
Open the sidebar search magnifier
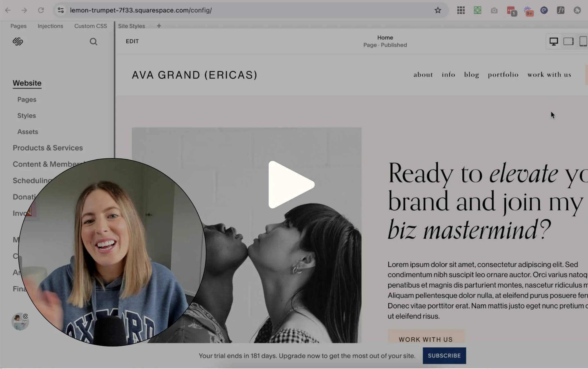(x=93, y=42)
